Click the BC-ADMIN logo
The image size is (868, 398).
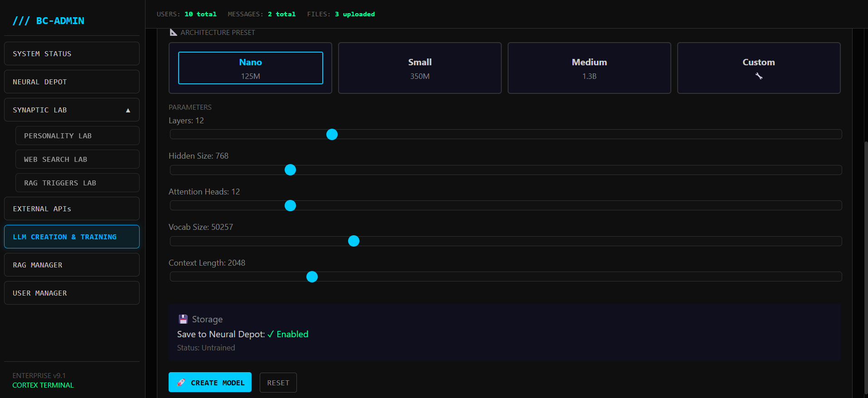click(48, 21)
